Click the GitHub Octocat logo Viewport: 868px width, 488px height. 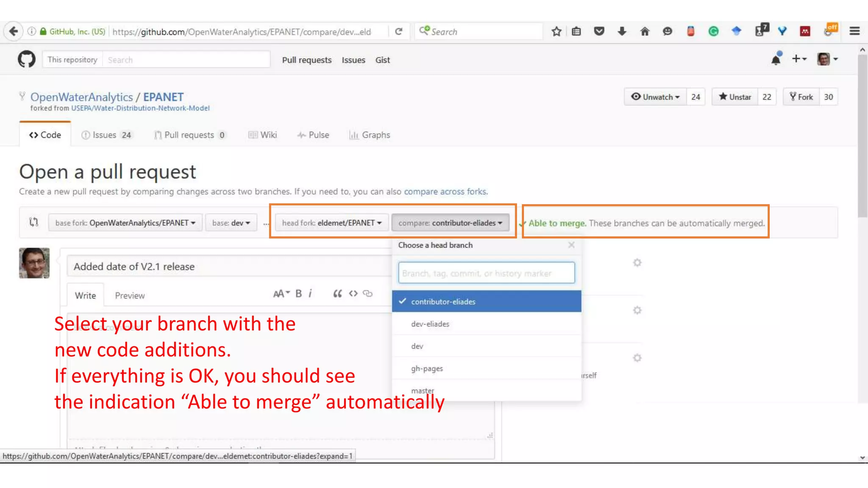tap(26, 59)
